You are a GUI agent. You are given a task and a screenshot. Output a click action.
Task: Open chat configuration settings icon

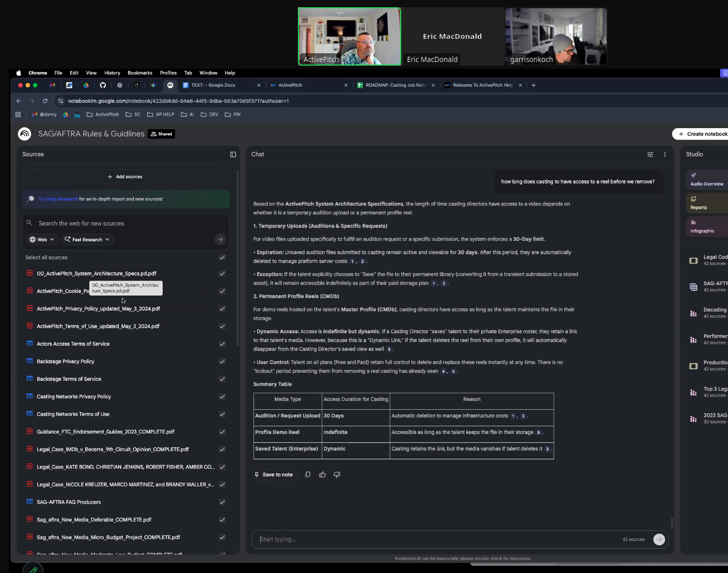(650, 154)
